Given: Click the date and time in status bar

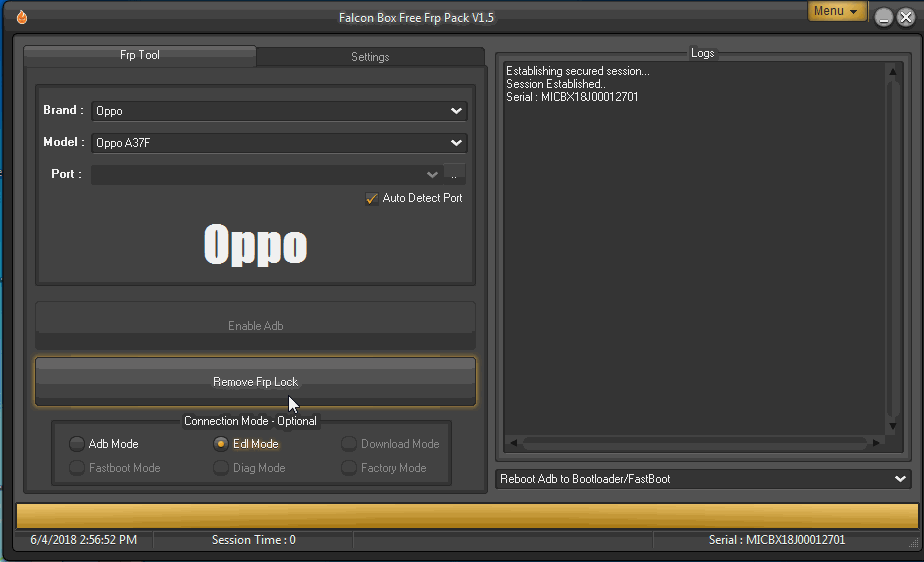Looking at the screenshot, I should click(84, 540).
